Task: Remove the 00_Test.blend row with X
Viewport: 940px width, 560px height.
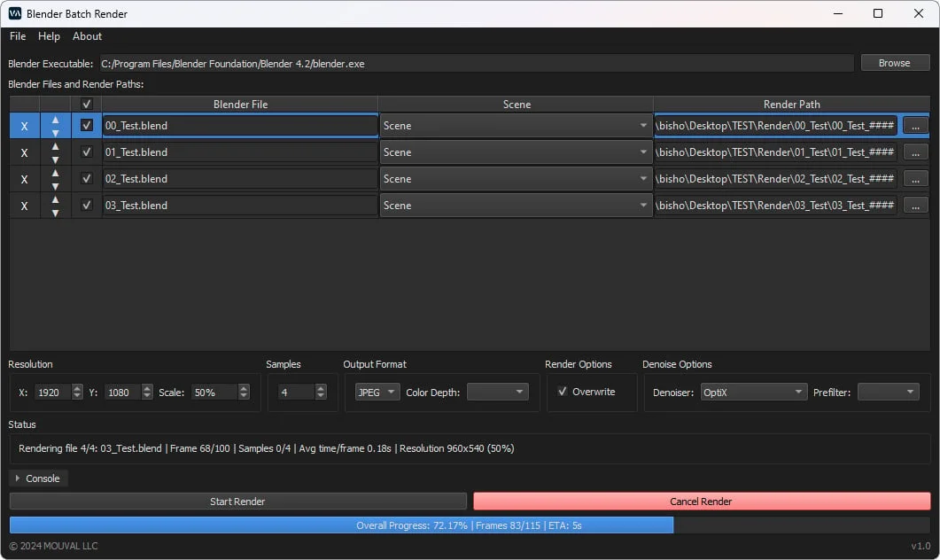Action: click(x=24, y=126)
